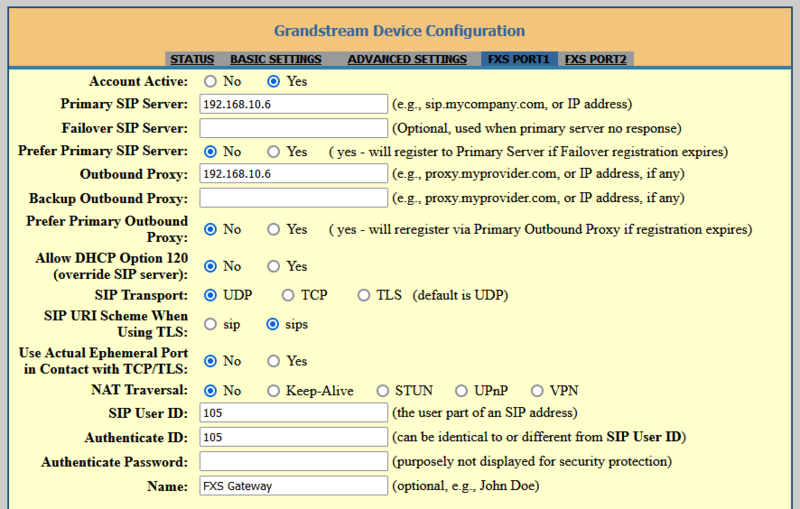Set NAT Traversal to Keep-Alive
Image resolution: width=800 pixels, height=509 pixels.
(x=273, y=391)
